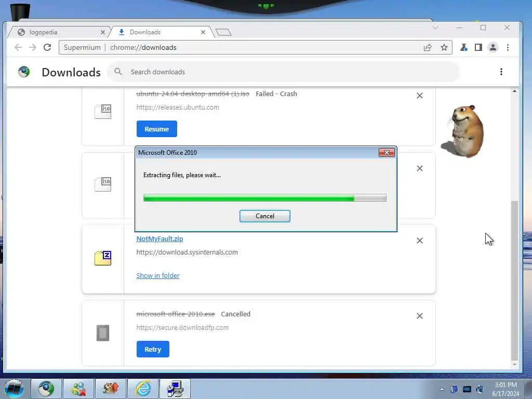Viewport: 532px width, 399px height.
Task: Click the Supermium logo next to Downloads
Action: click(24, 72)
